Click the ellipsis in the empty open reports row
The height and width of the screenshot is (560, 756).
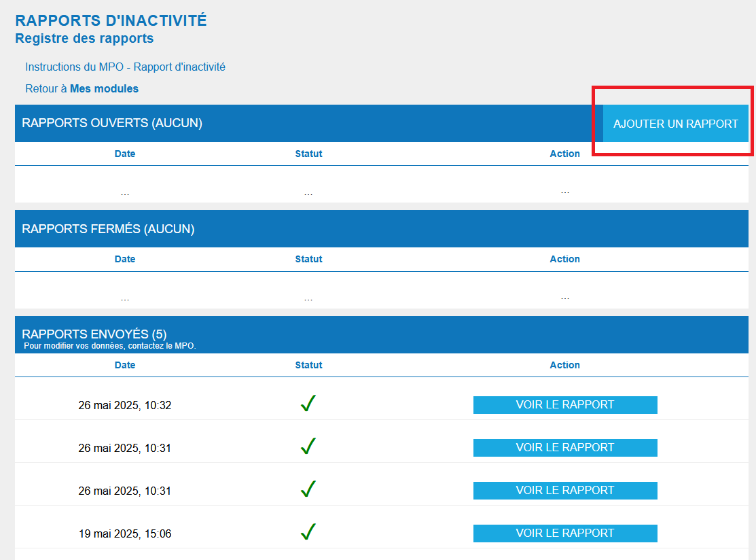pos(125,190)
